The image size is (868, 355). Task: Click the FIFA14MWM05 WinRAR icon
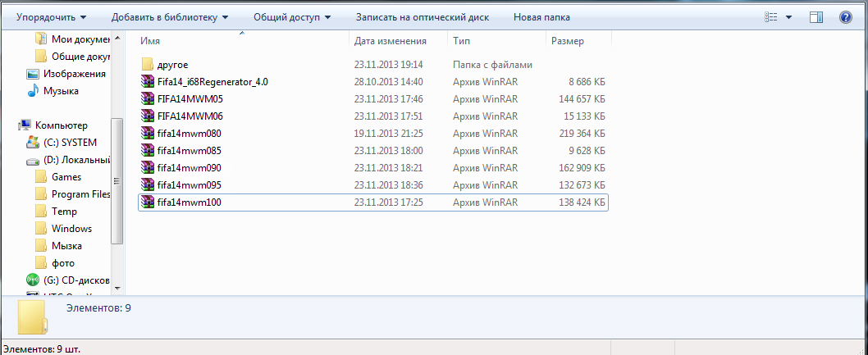(x=147, y=99)
